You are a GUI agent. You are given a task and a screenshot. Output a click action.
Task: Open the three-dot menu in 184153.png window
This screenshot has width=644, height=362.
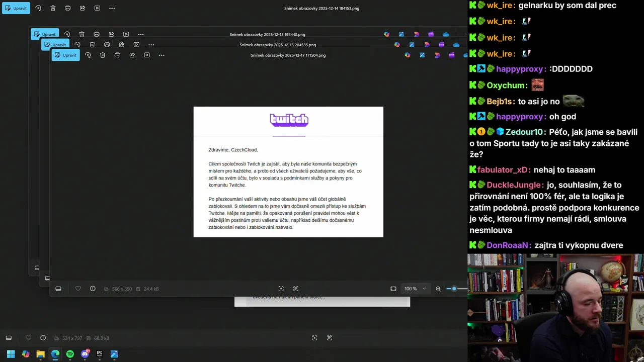point(112,8)
